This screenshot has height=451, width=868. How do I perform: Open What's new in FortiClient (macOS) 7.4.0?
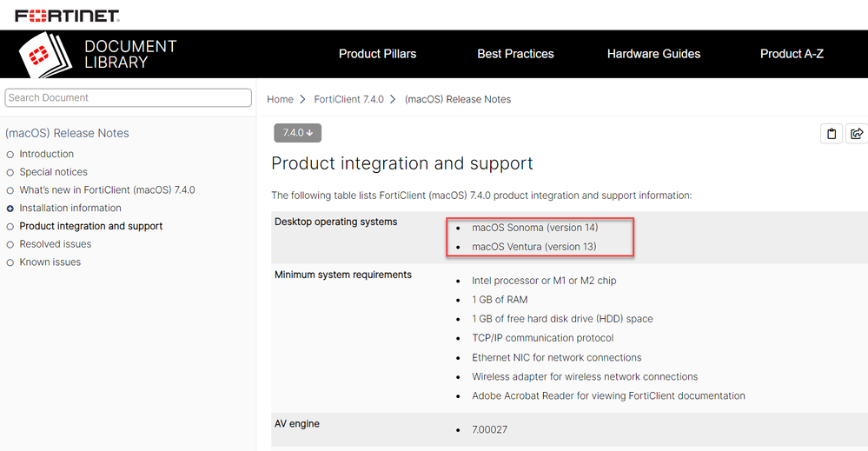tap(107, 190)
